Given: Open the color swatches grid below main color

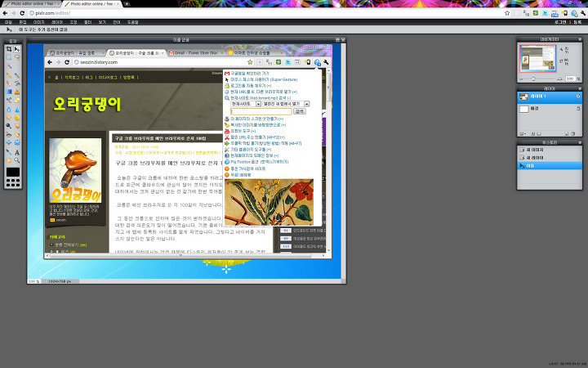Looking at the screenshot, I should (x=13, y=183).
